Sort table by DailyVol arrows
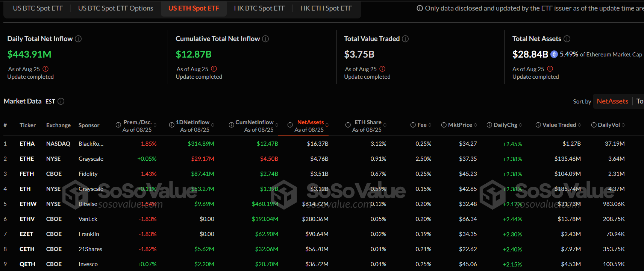The image size is (644, 271). click(x=623, y=125)
